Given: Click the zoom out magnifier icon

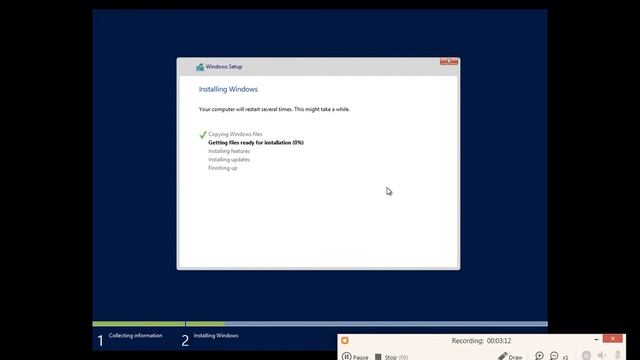Looking at the screenshot, I should point(554,356).
